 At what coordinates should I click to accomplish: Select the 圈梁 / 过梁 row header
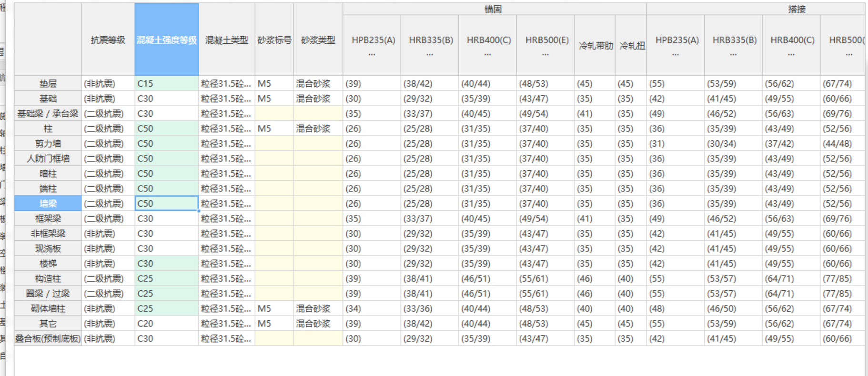[48, 294]
